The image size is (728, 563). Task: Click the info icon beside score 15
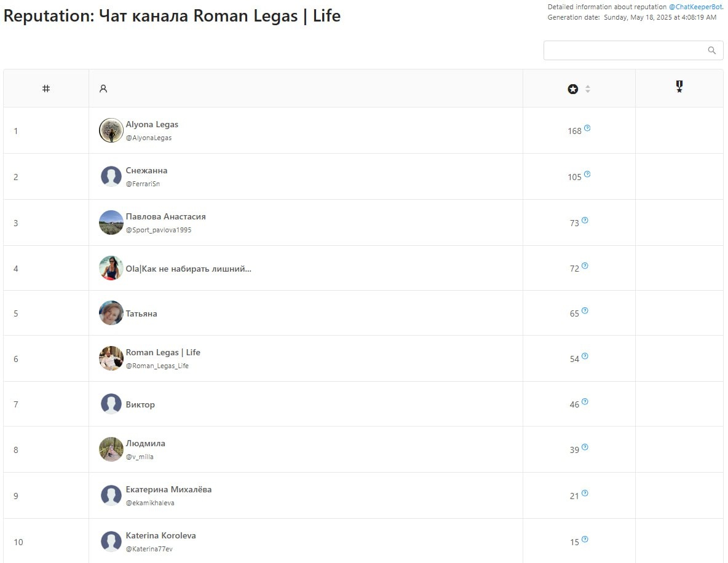tap(585, 540)
